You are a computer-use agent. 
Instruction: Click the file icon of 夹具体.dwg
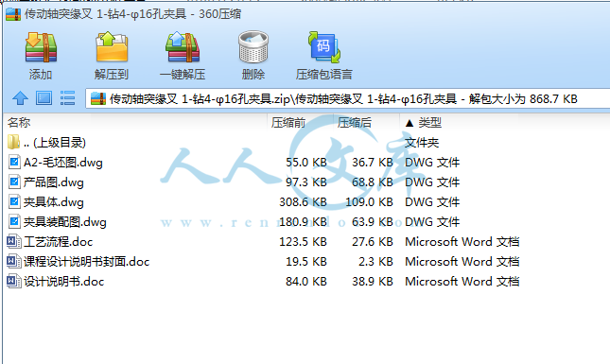point(14,201)
